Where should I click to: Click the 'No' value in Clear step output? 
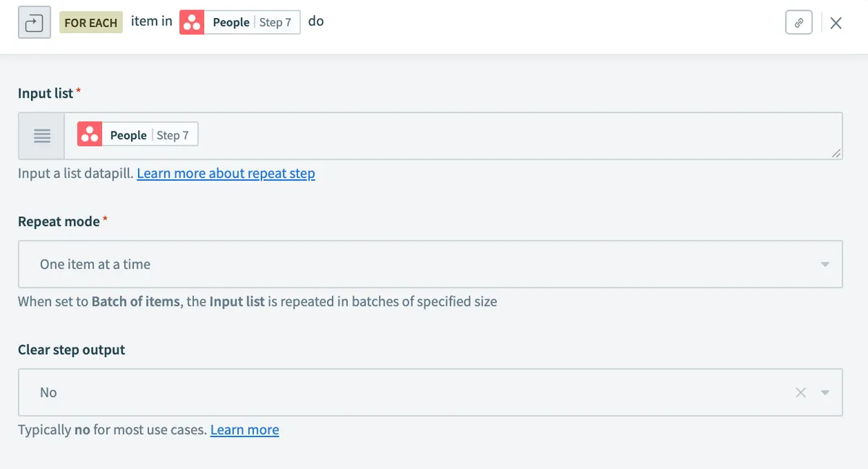tap(48, 392)
